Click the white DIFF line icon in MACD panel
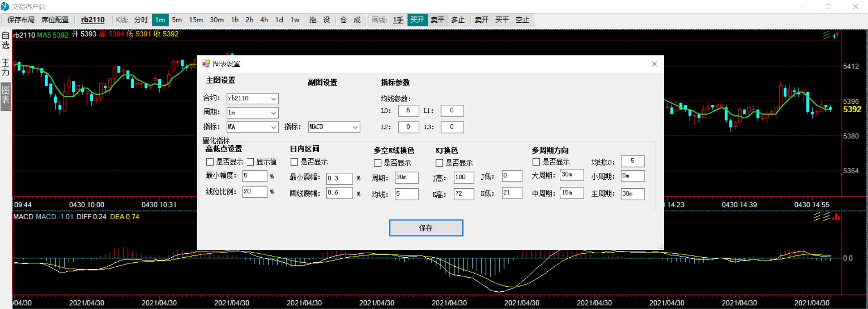This screenshot has width=868, height=309. point(826,217)
